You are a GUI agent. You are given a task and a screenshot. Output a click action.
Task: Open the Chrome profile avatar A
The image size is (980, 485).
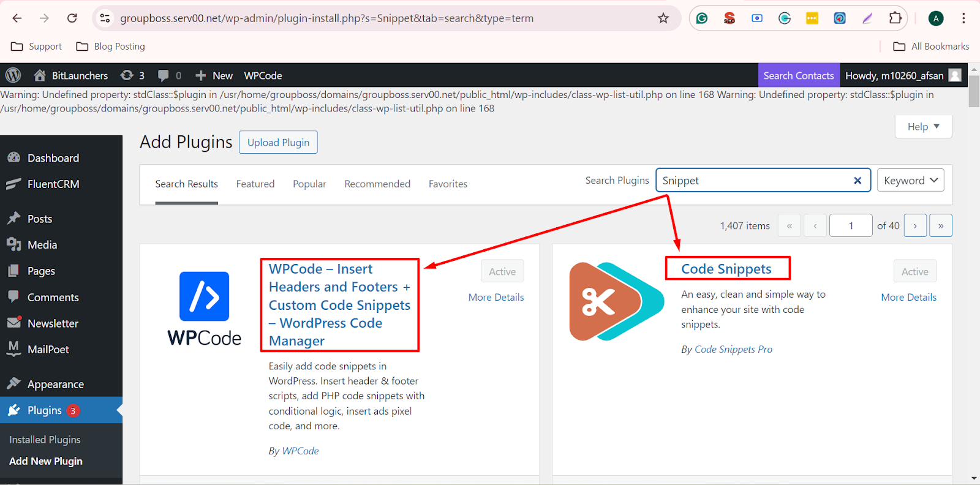coord(936,18)
